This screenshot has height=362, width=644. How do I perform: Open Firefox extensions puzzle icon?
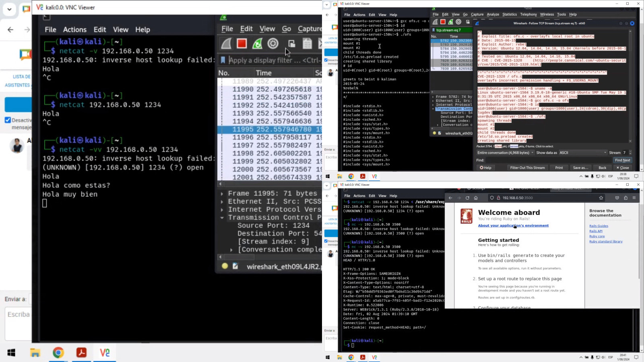[625, 198]
